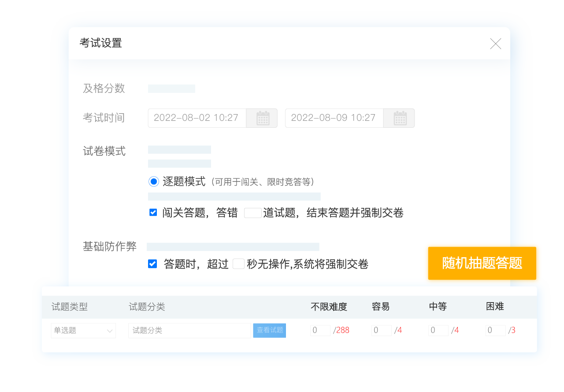Click the 不限难度 count input before /288
The width and height of the screenshot is (564, 392).
tap(320, 330)
